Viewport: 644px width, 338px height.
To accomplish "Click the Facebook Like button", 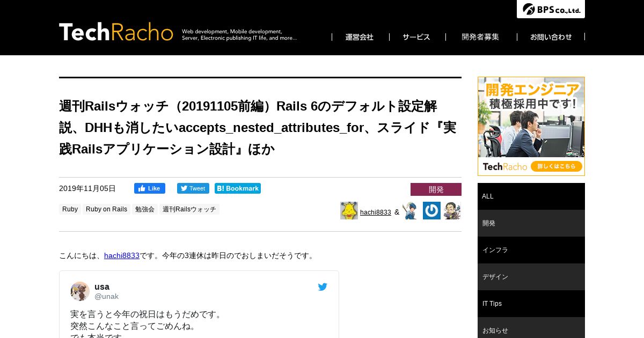I will click(150, 188).
